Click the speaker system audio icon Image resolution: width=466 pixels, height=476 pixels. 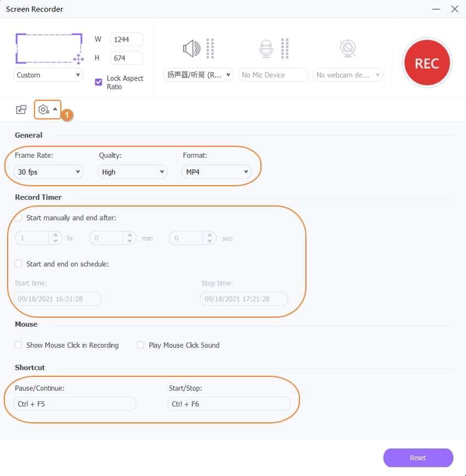coord(191,49)
